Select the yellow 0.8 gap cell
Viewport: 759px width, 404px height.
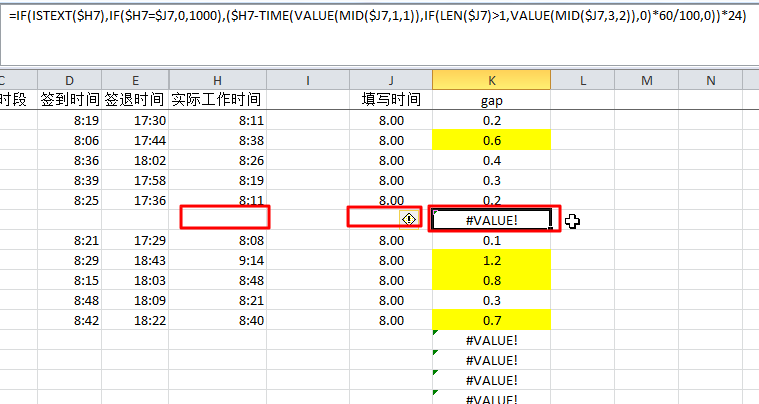pos(491,281)
